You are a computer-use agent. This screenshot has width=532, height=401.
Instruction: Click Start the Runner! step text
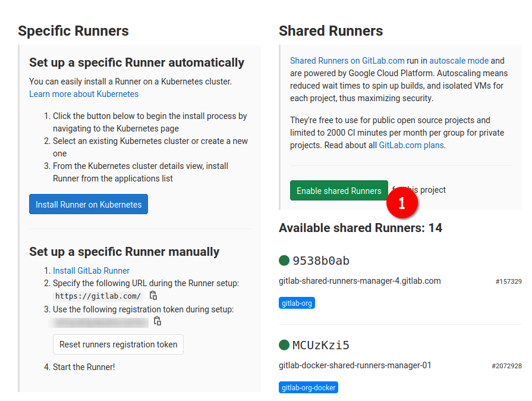pyautogui.click(x=84, y=367)
